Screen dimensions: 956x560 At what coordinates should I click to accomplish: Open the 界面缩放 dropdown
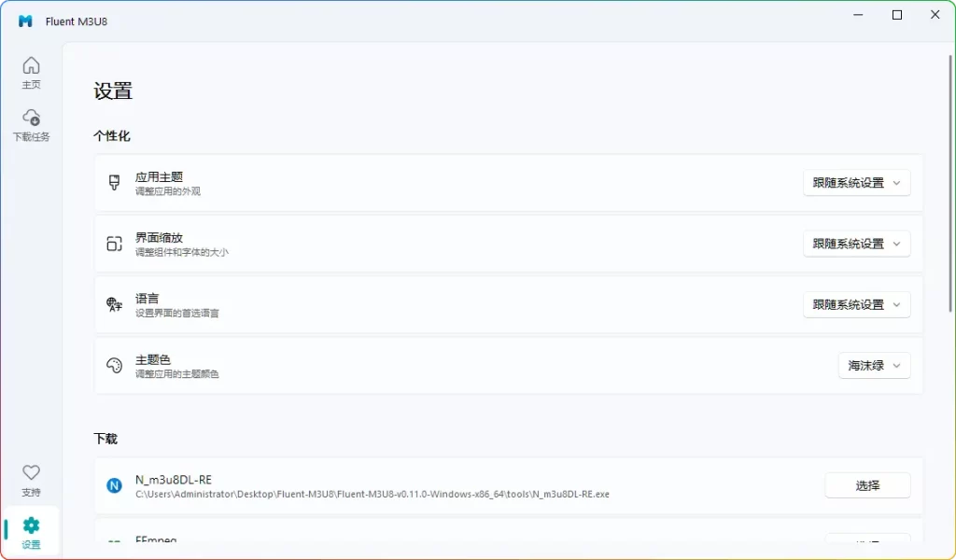point(857,244)
